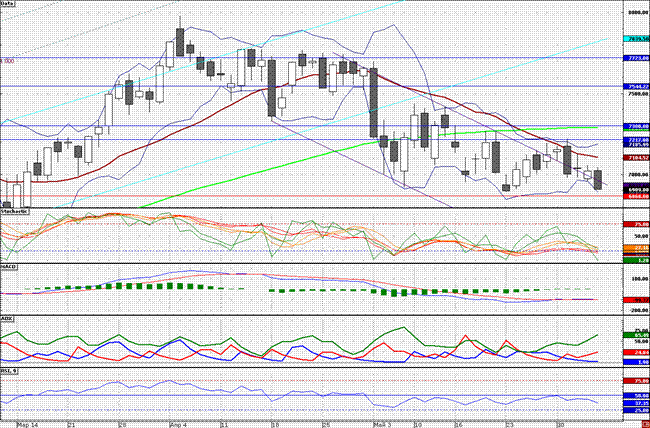Select the RSI, 9 panel label
This screenshot has height=428, width=650.
click(x=9, y=370)
